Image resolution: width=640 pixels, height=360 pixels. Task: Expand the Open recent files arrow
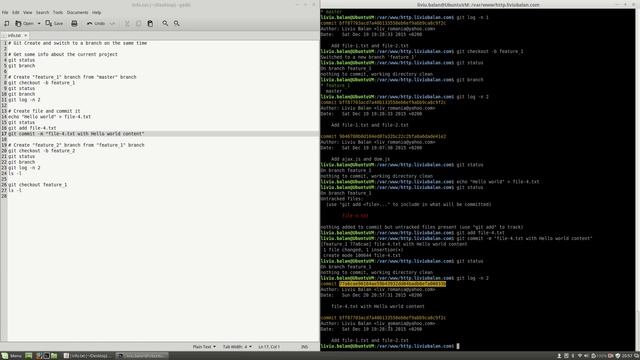(x=39, y=23)
